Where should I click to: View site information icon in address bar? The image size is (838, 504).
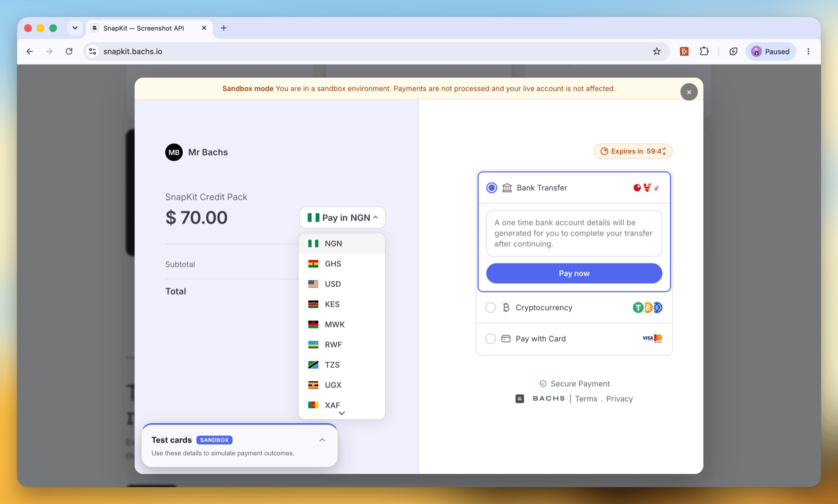coord(93,52)
